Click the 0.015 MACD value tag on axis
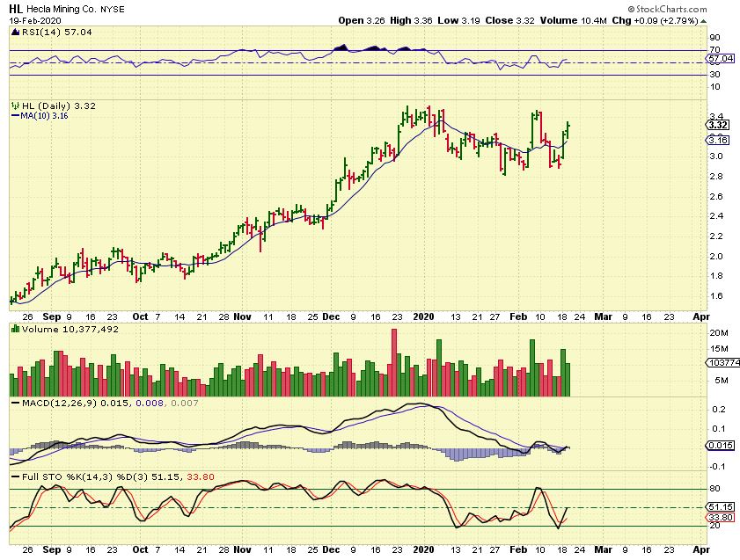This screenshot has width=740, height=560. 721,446
